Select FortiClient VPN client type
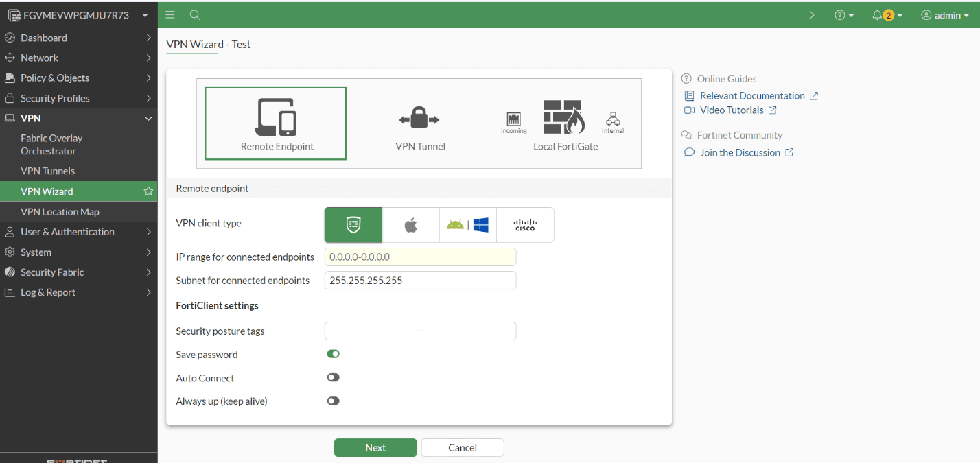 coord(353,225)
